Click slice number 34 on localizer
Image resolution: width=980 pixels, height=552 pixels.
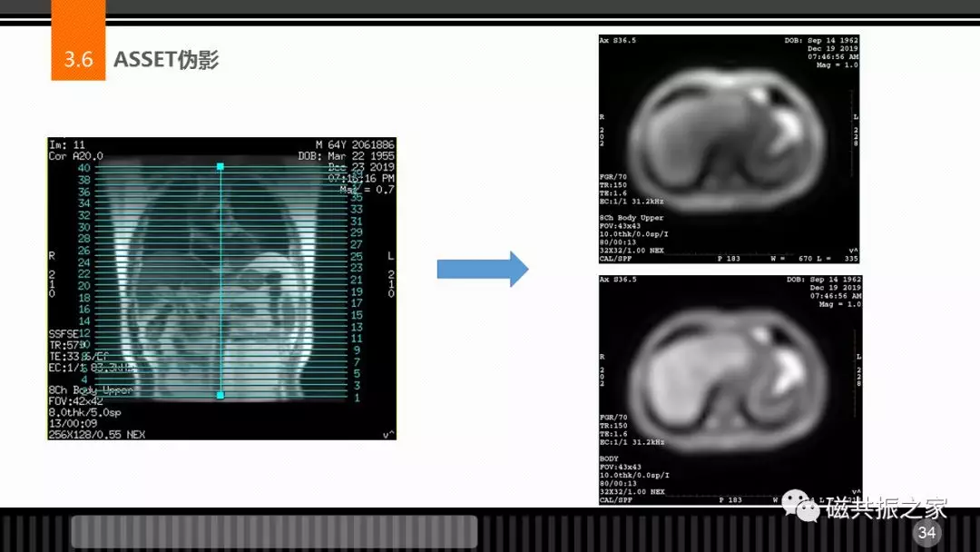pyautogui.click(x=83, y=203)
